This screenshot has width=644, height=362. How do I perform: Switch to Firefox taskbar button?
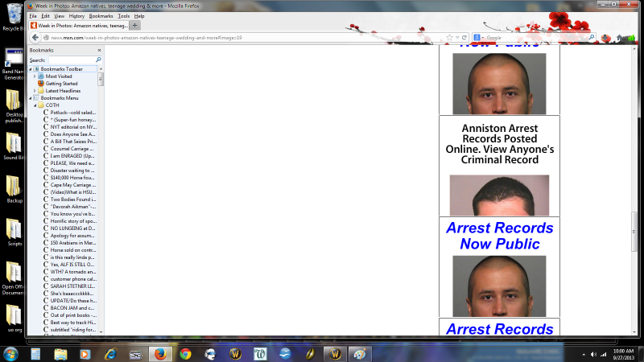(160, 354)
